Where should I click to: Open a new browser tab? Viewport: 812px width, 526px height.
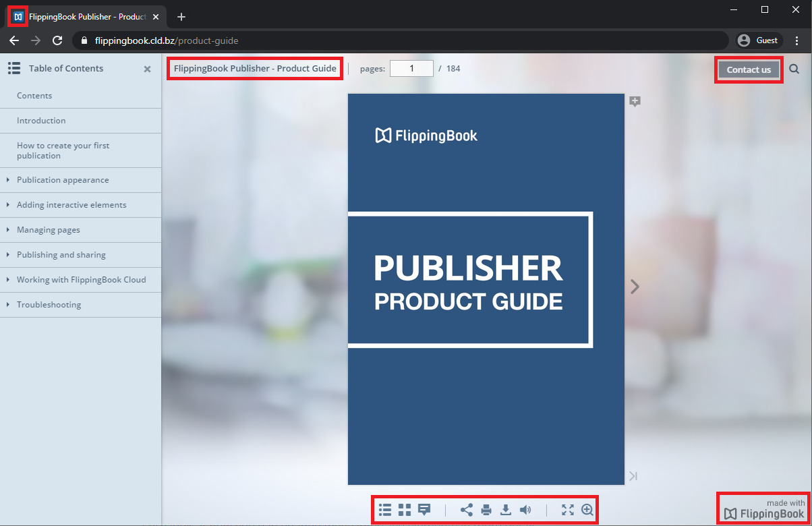[181, 17]
